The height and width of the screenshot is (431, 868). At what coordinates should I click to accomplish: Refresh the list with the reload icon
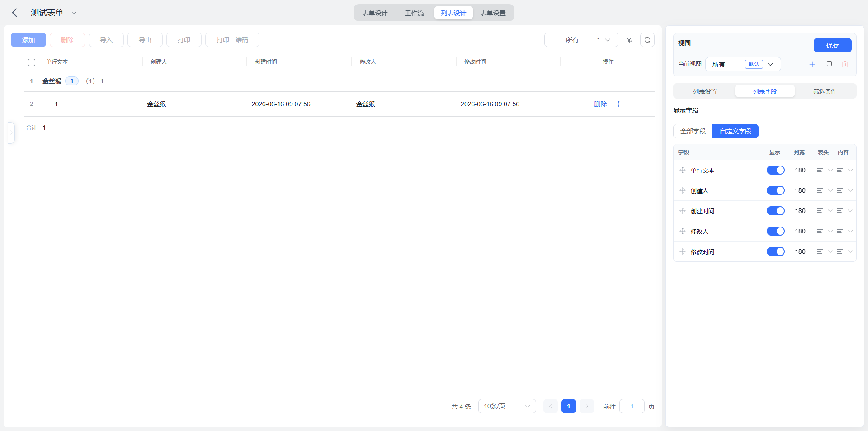coord(647,40)
